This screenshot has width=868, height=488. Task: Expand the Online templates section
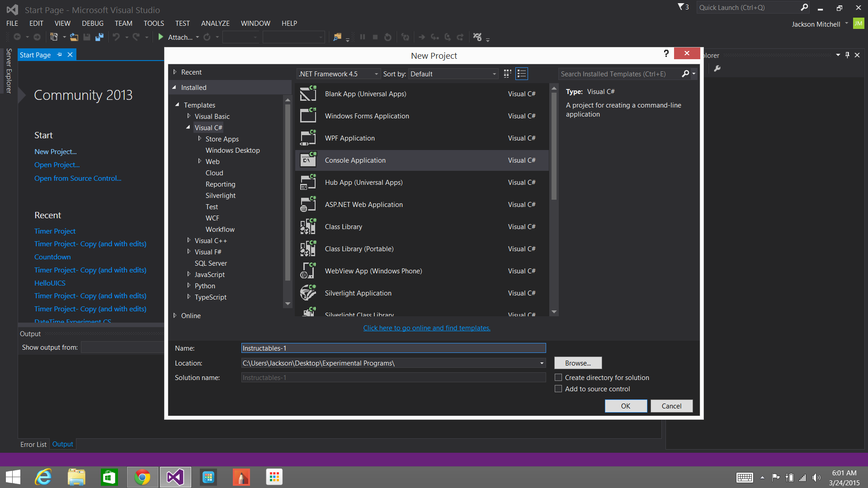[175, 315]
